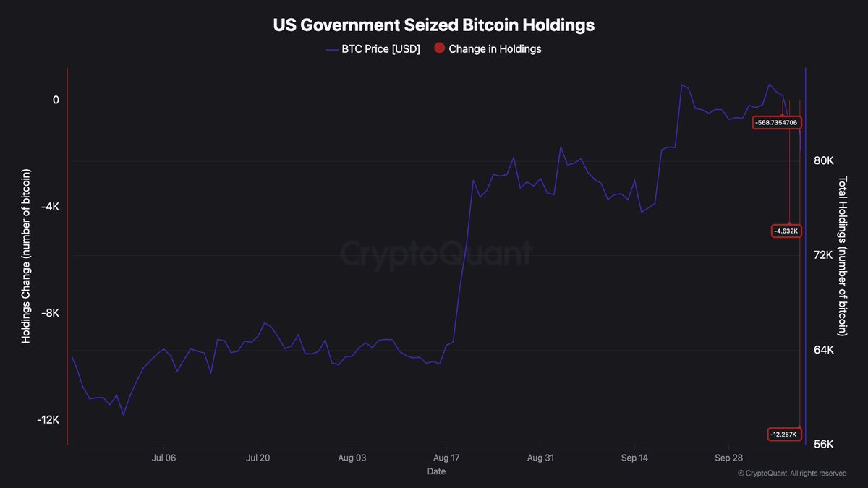Click the 80K right axis label
The height and width of the screenshot is (488, 868).
[x=824, y=160]
